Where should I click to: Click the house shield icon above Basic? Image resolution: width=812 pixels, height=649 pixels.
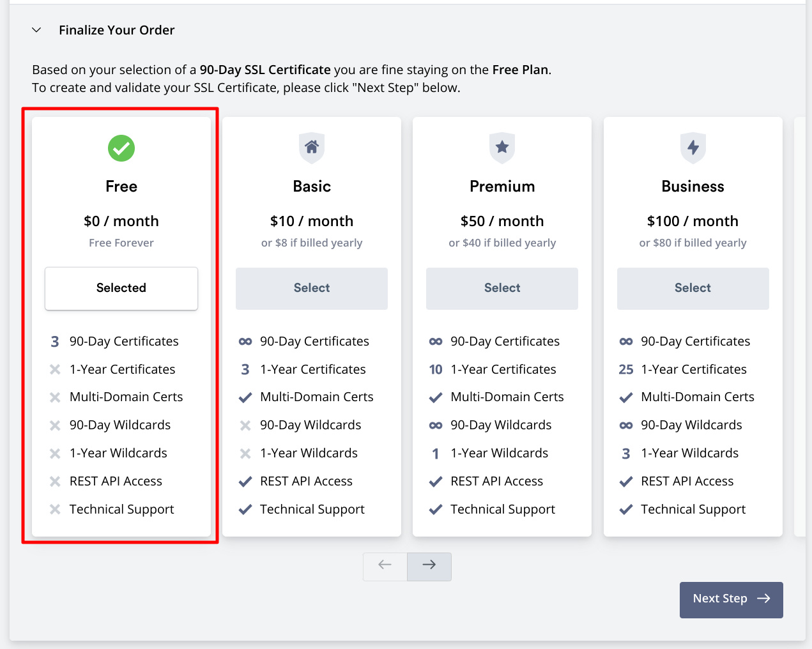[x=311, y=148]
